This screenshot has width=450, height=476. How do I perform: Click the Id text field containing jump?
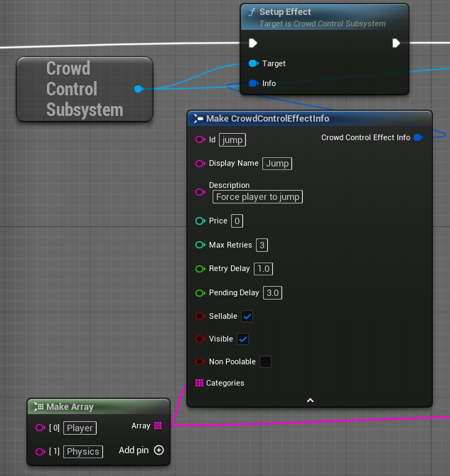click(x=232, y=140)
